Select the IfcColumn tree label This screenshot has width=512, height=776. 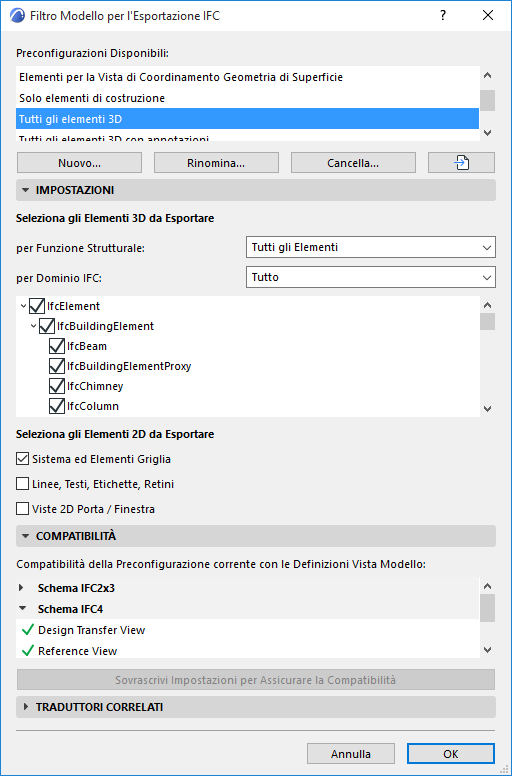point(93,406)
